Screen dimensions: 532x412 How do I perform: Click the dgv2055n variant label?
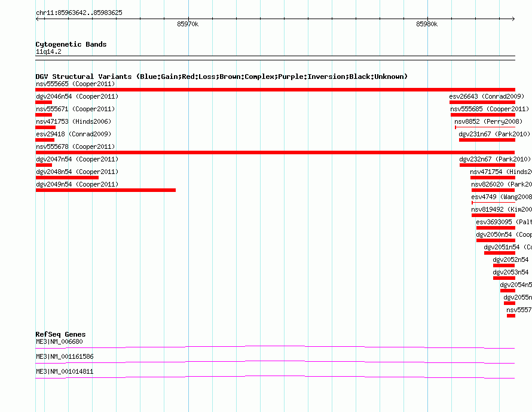point(518,297)
